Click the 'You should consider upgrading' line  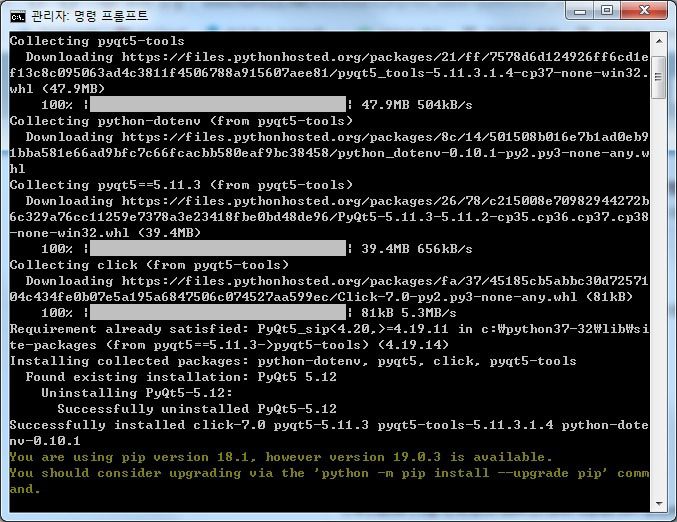[x=329, y=473]
